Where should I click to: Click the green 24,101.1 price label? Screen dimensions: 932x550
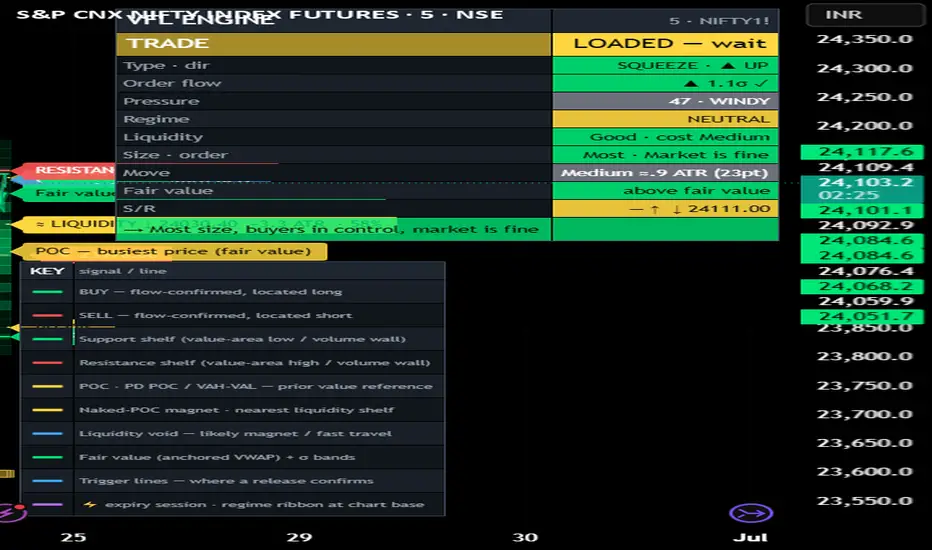862,210
